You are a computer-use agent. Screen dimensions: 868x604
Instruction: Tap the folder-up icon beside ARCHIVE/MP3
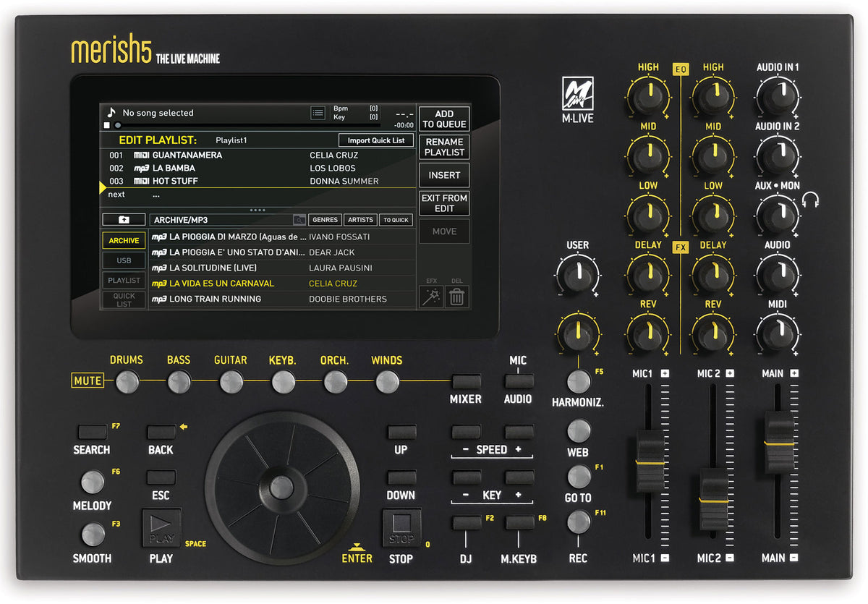[x=124, y=219]
